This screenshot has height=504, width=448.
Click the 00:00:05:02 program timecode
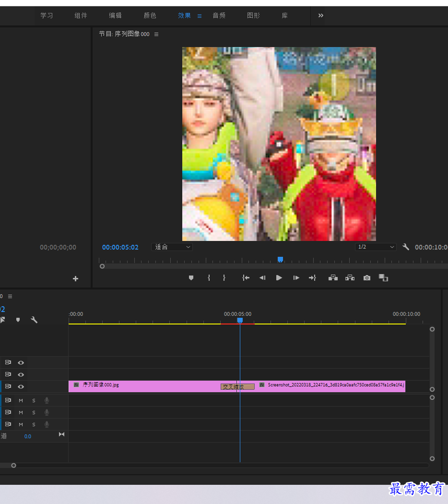tap(120, 247)
